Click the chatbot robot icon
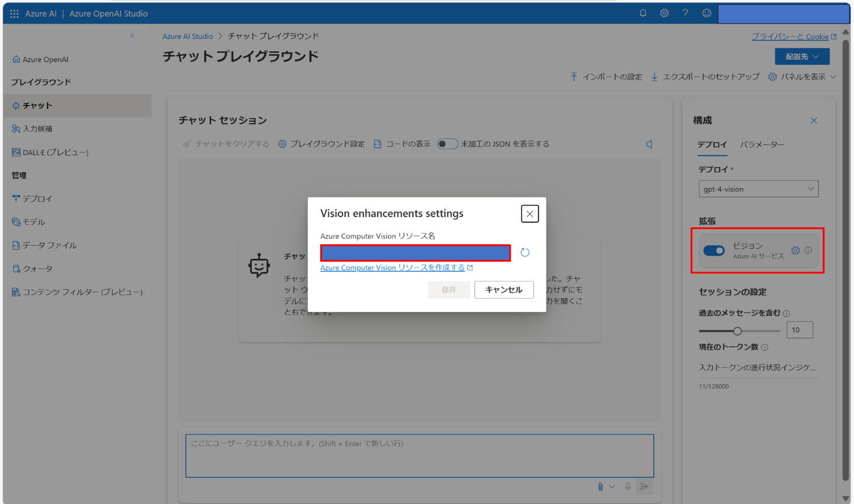 point(259,266)
